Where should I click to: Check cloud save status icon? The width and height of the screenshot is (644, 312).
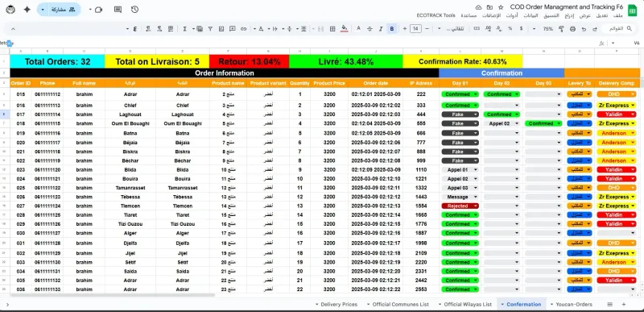(x=478, y=7)
